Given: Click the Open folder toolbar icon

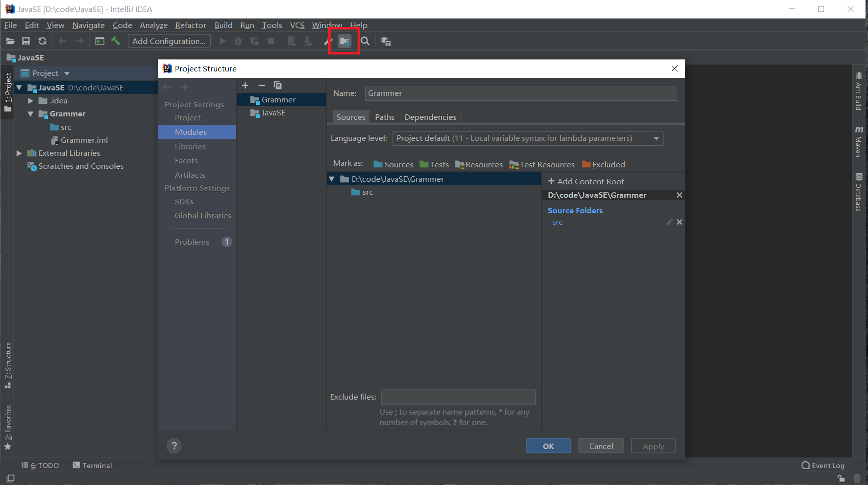Looking at the screenshot, I should click(x=10, y=41).
